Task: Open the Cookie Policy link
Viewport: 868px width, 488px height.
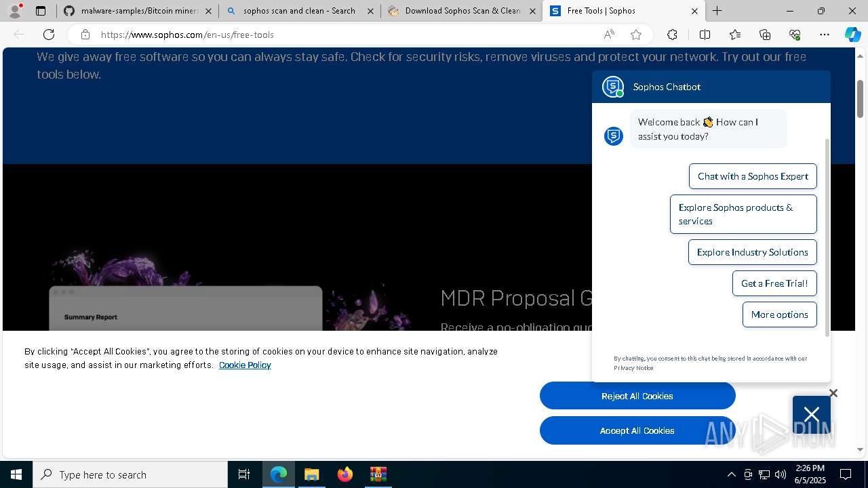Action: click(245, 365)
